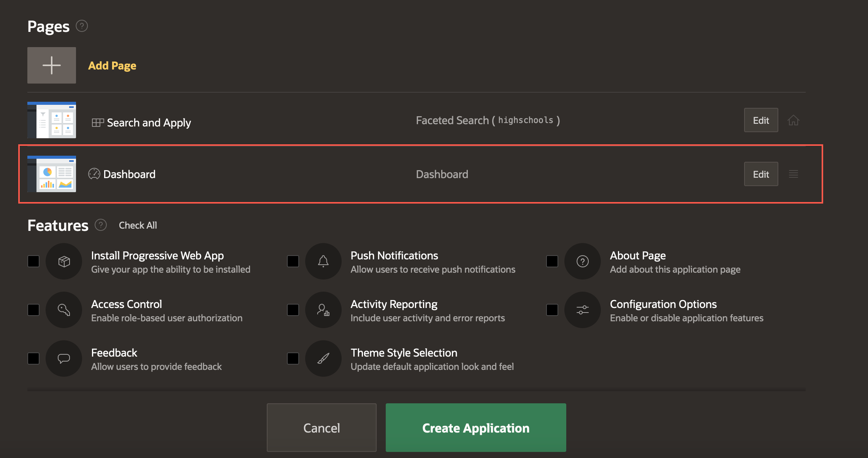Click the sliders icon for Configuration Options
The width and height of the screenshot is (868, 458).
point(583,310)
